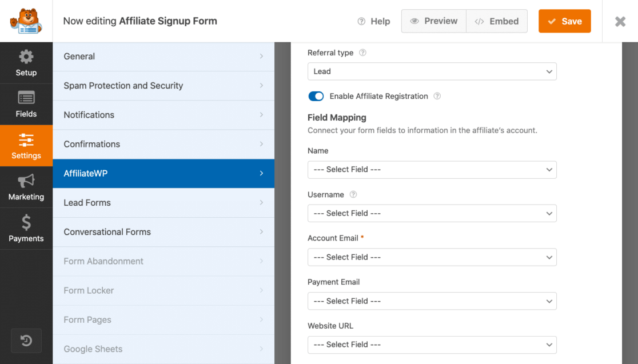Open Form Pages settings section
The width and height of the screenshot is (638, 364).
point(164,320)
